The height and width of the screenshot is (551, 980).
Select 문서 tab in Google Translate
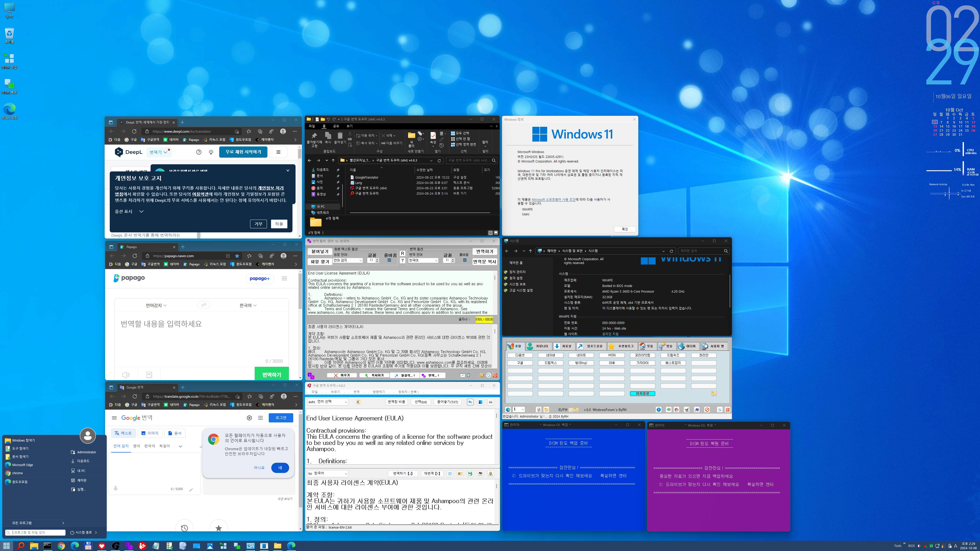click(x=175, y=433)
